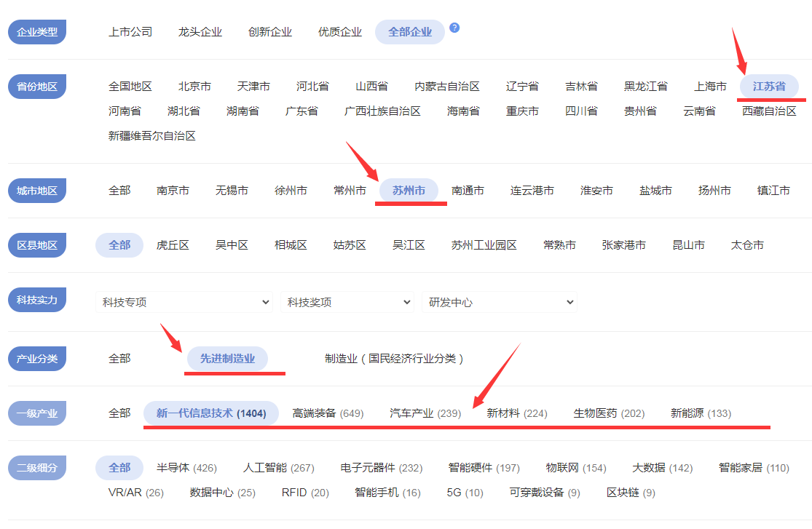
Task: Choose 高端装备 (649) industry
Action: (328, 413)
